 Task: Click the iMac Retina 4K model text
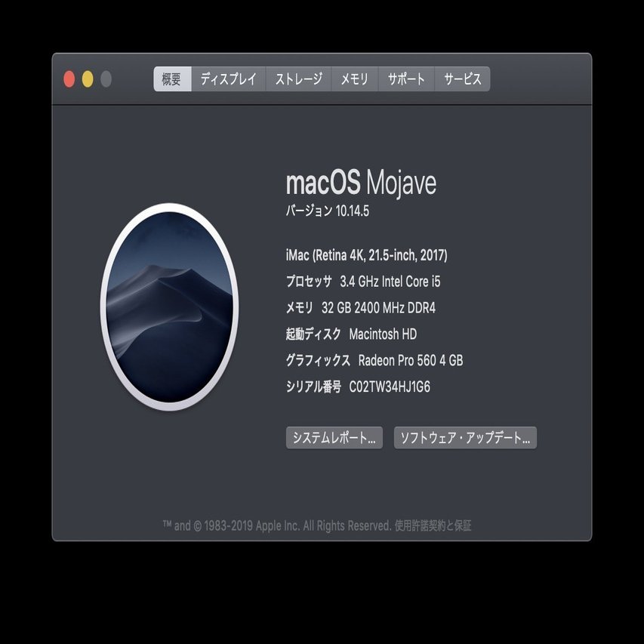click(x=368, y=255)
